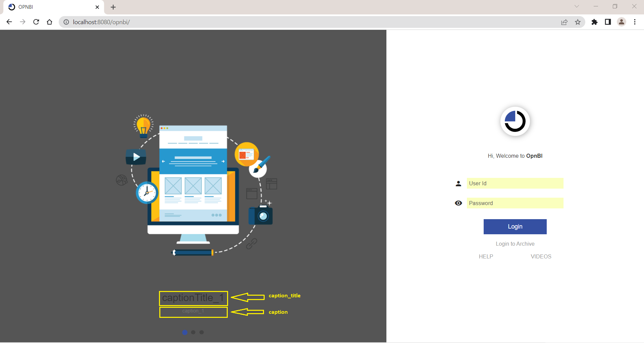Viewport: 644px width, 343px height.
Task: Open the VIDEOS link
Action: pyautogui.click(x=541, y=256)
